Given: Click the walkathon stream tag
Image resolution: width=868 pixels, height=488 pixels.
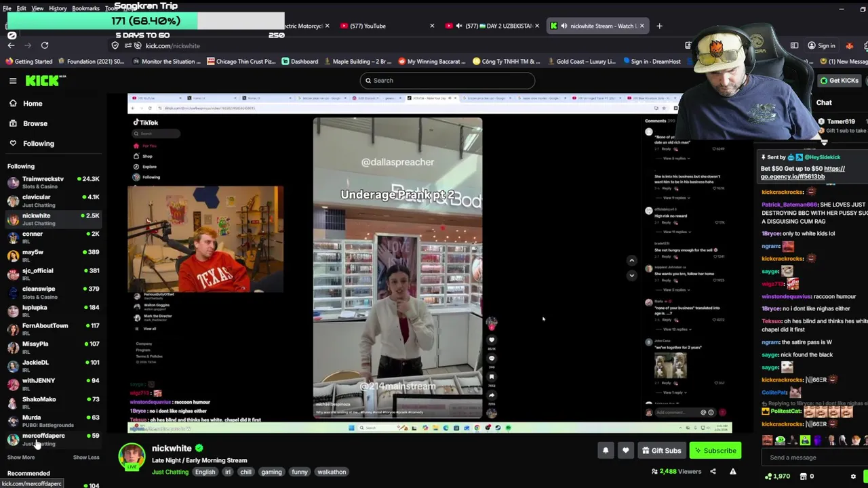Looking at the screenshot, I should tap(332, 472).
